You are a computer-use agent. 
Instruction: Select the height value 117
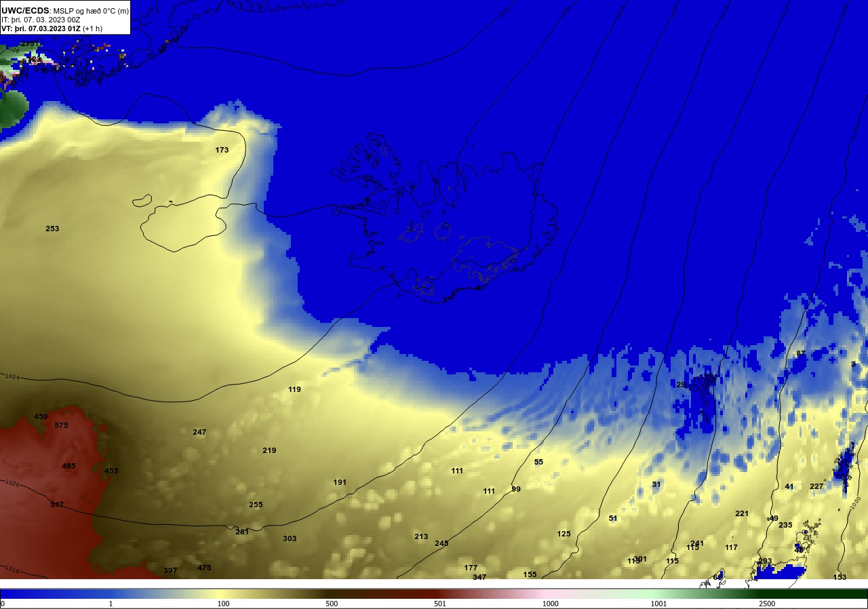coord(731,547)
